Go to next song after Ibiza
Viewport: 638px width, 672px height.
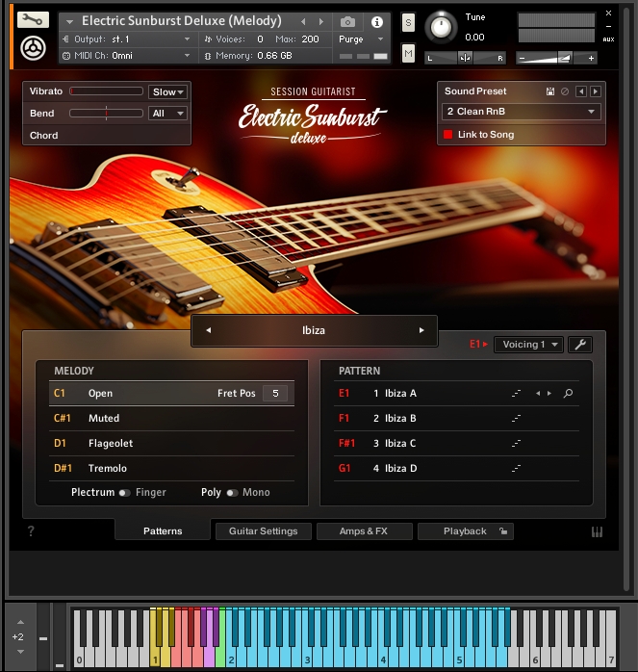coord(421,330)
